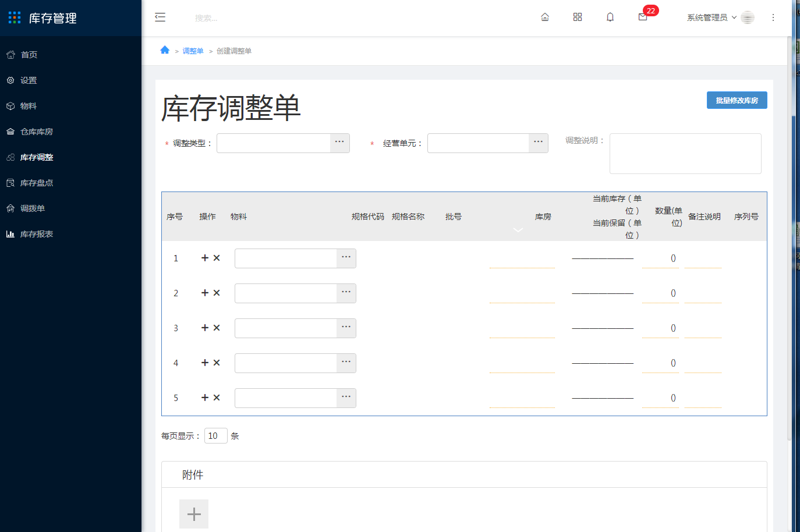Image resolution: width=800 pixels, height=532 pixels.
Task: Open material picker ellipsis in row 4
Action: click(346, 363)
